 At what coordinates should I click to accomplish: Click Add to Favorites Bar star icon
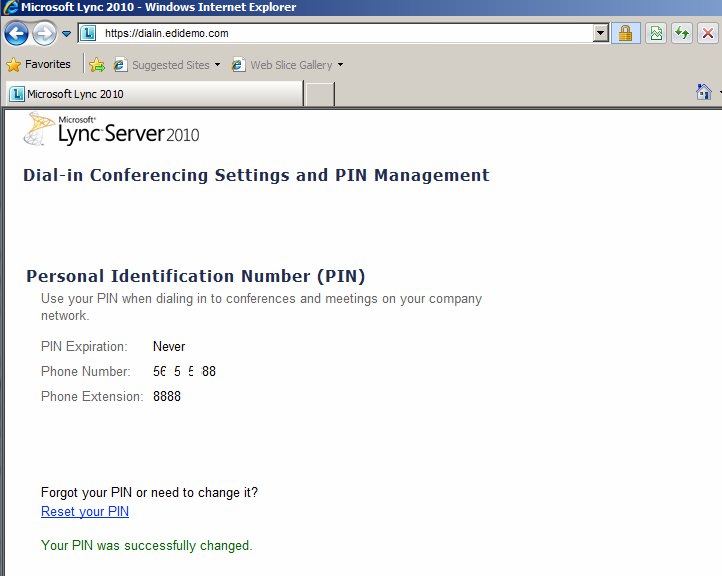click(x=97, y=65)
